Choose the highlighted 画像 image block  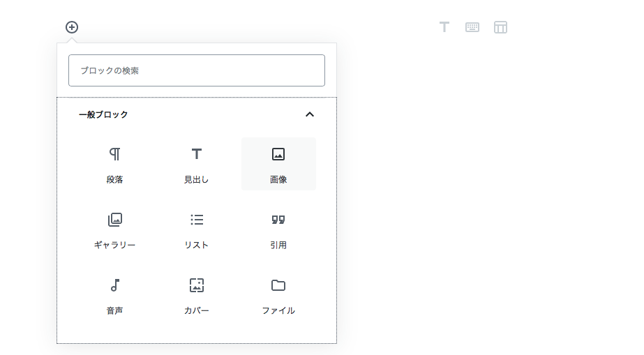tap(278, 164)
